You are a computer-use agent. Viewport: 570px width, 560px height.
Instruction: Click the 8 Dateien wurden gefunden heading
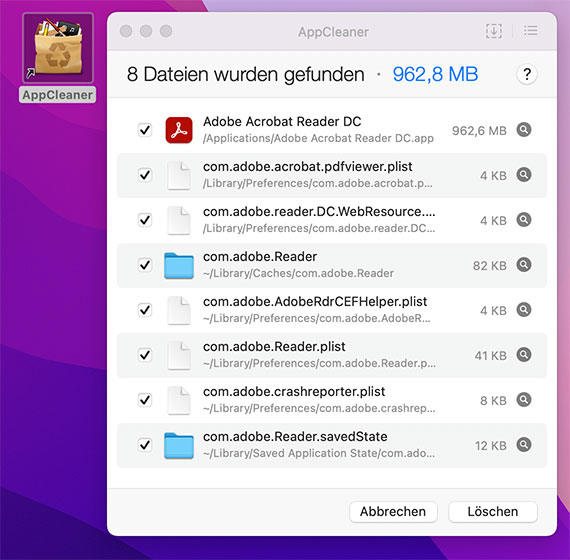(x=245, y=74)
